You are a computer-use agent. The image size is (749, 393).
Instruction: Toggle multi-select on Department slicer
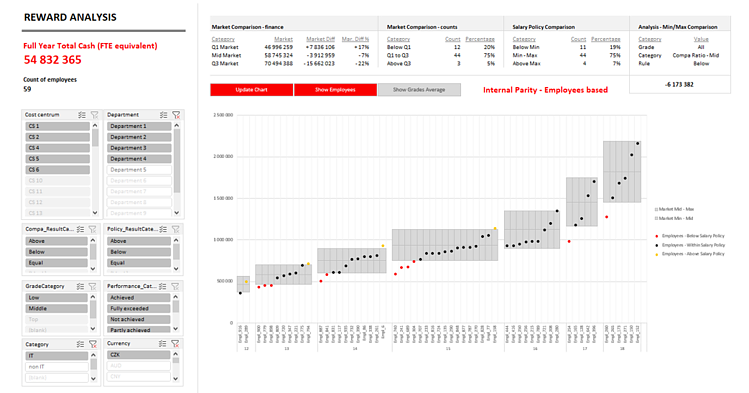(x=163, y=115)
